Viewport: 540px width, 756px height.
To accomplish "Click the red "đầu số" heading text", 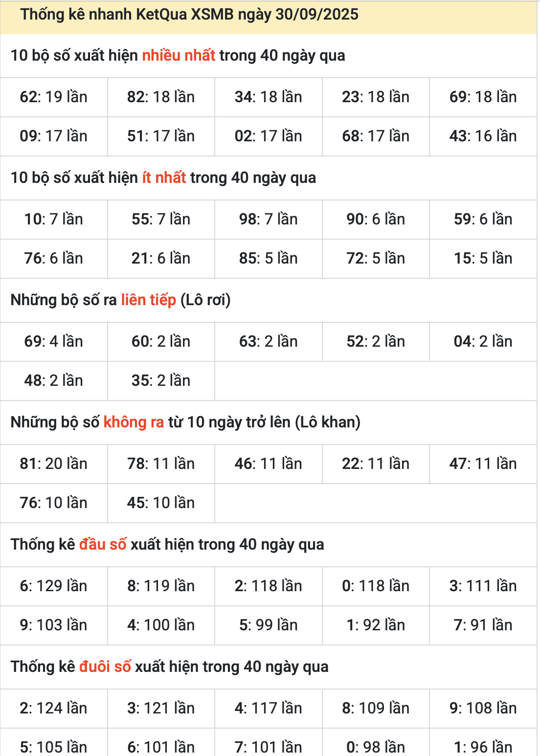I will (x=103, y=545).
